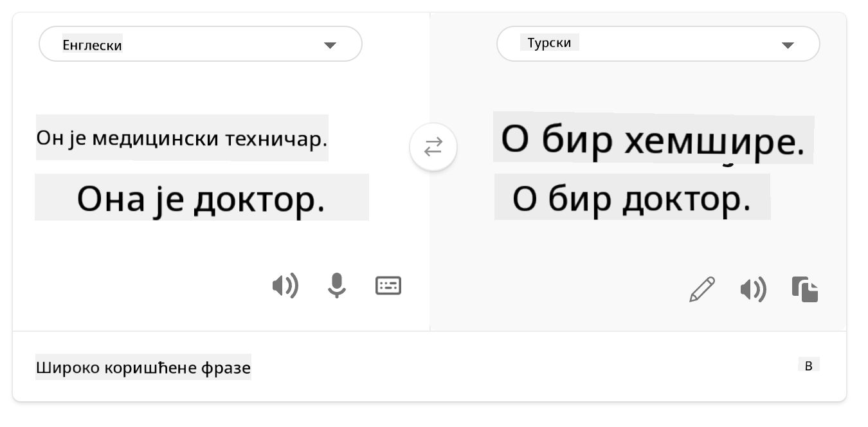Open the Турски target language dropdown
This screenshot has height=427, width=868.
pyautogui.click(x=658, y=44)
